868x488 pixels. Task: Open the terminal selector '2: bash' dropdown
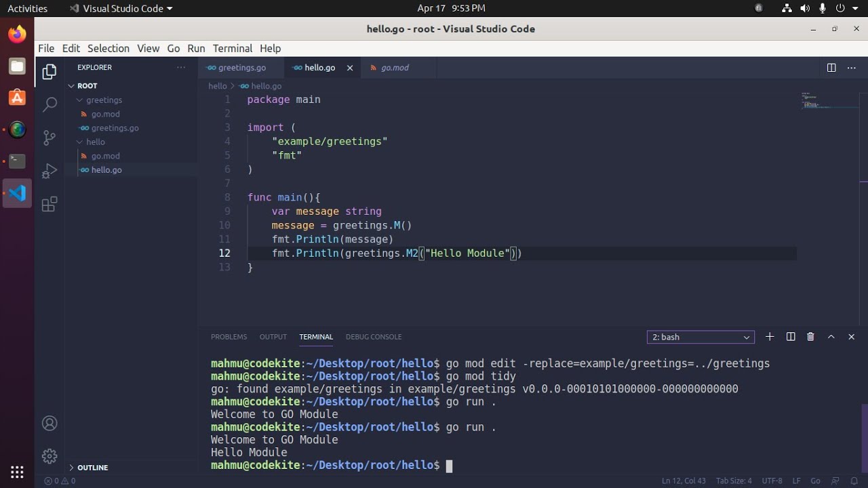coord(701,337)
